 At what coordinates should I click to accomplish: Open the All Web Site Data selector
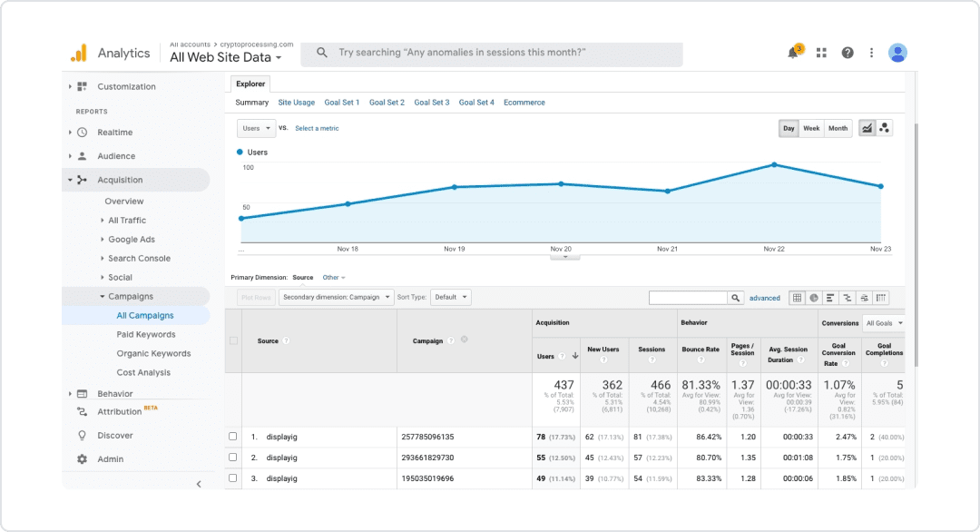pyautogui.click(x=226, y=57)
